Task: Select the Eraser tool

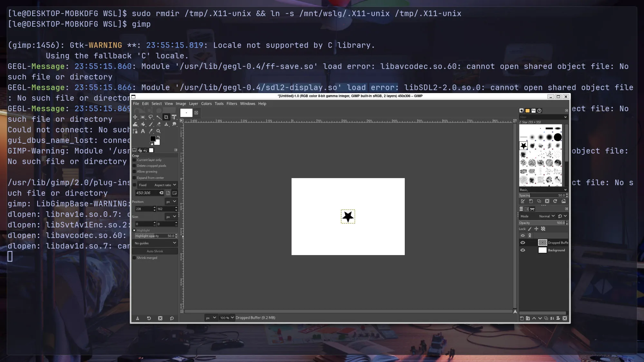Action: click(x=158, y=124)
